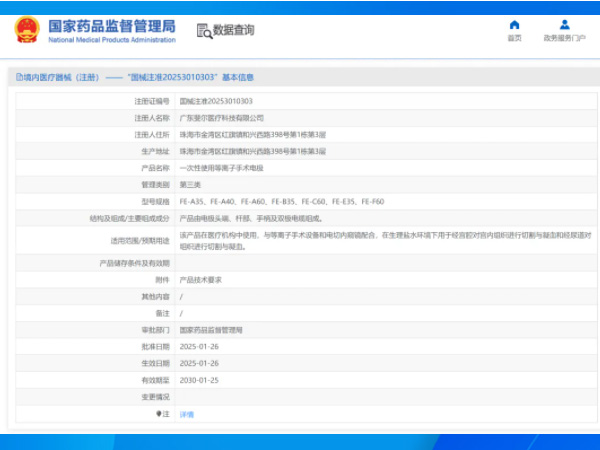
Task: Click the bullet icon beside 注
Action: coord(158,414)
